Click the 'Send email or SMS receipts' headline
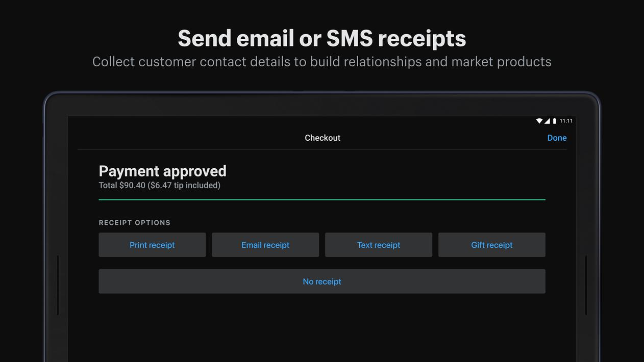 pos(322,38)
